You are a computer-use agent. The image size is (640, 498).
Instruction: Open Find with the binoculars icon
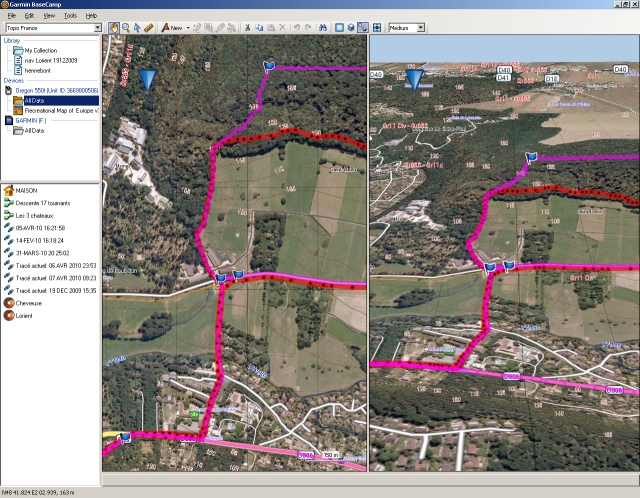click(323, 28)
